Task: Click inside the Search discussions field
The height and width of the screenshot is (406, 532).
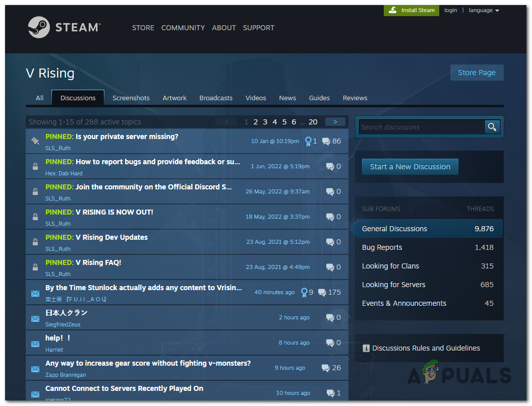Action: pyautogui.click(x=424, y=127)
